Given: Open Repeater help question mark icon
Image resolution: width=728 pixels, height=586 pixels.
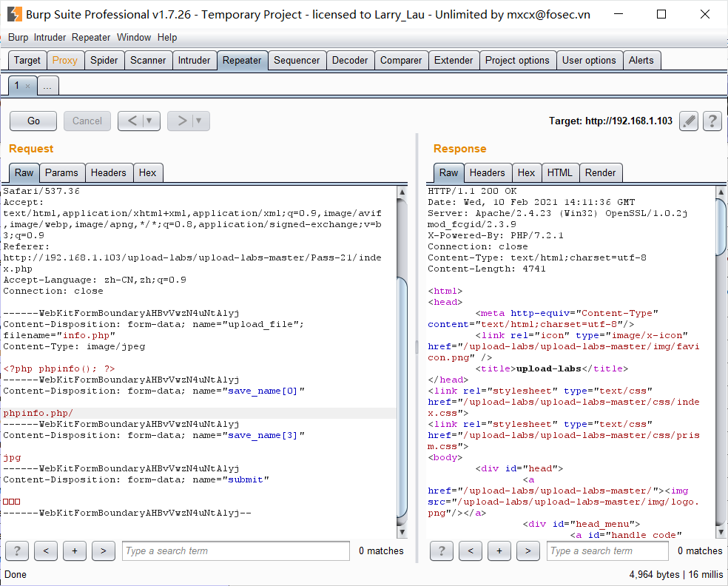Looking at the screenshot, I should [712, 121].
